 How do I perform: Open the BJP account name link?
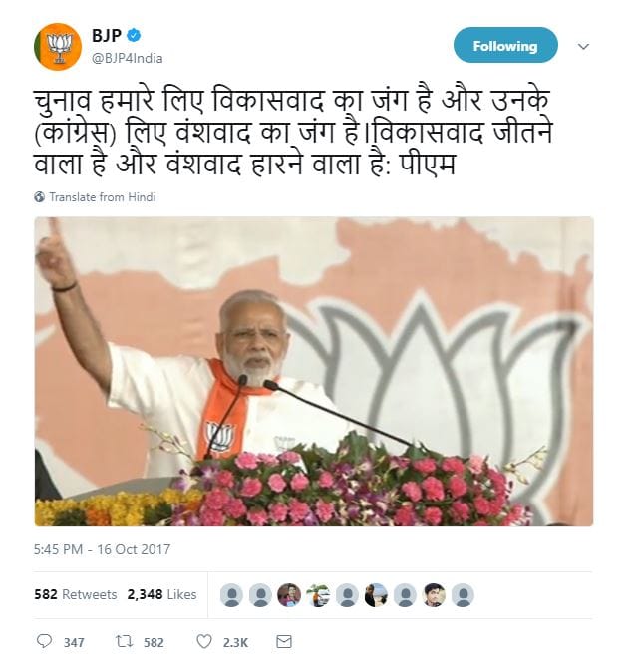[x=107, y=35]
